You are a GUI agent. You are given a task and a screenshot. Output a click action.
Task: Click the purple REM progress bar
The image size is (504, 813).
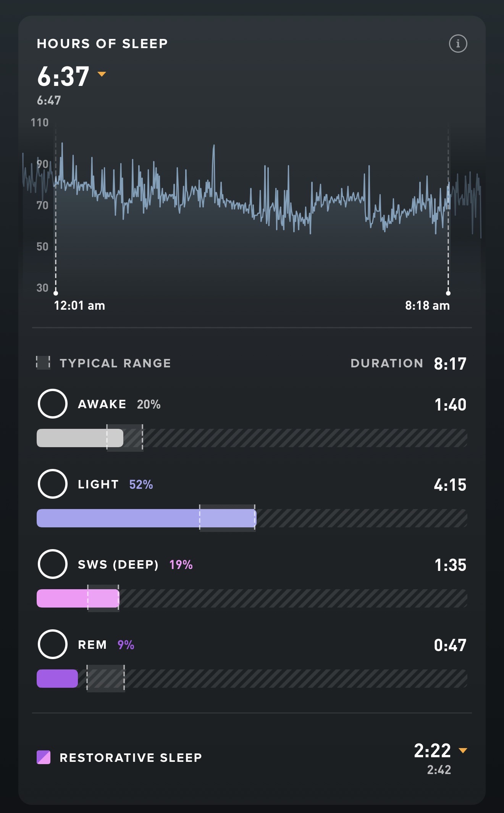tap(57, 679)
